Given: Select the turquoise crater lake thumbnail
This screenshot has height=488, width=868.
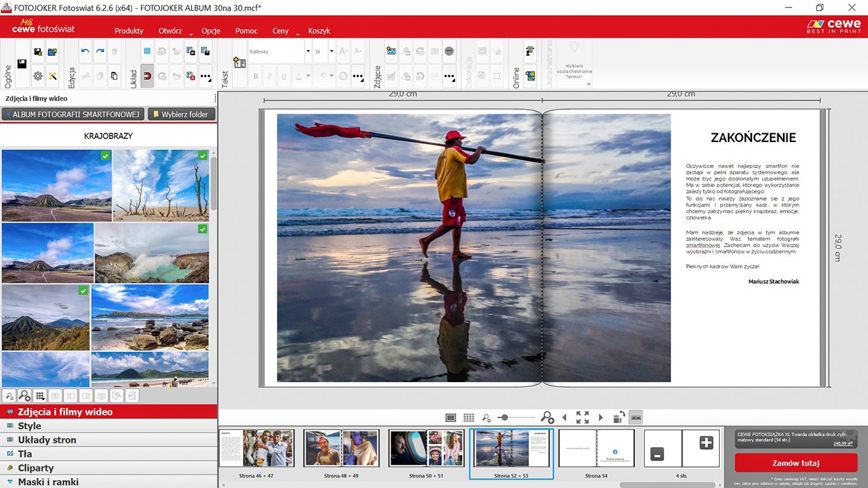Looking at the screenshot, I should tap(152, 253).
